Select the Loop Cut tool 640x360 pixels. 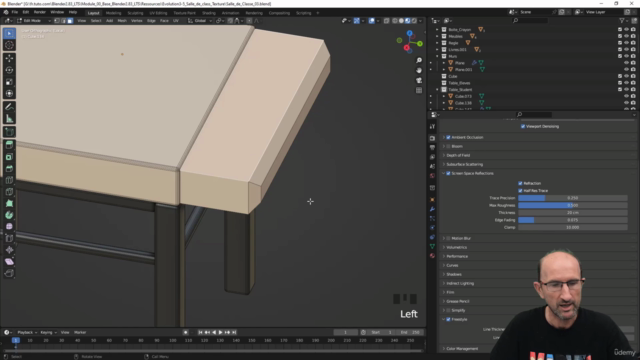click(9, 180)
